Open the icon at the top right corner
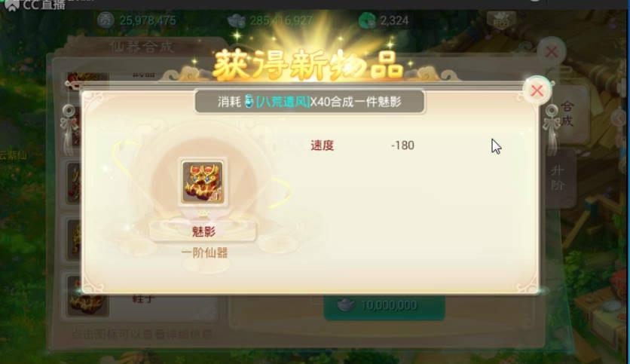Screen dimensions: 630x364 [500, 20]
